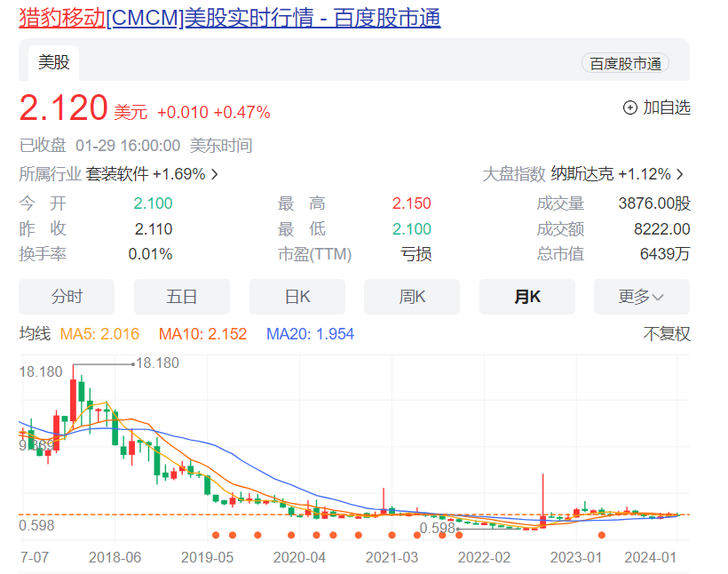The image size is (728, 574).
Task: Expand industry details via chevron after +1.69%
Action: (x=215, y=174)
